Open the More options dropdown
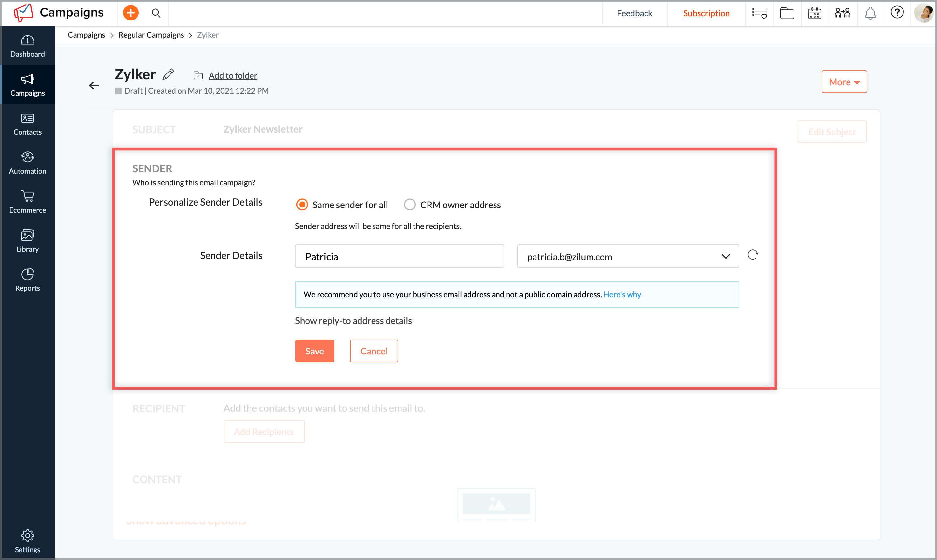Viewport: 937px width, 560px height. pos(844,82)
